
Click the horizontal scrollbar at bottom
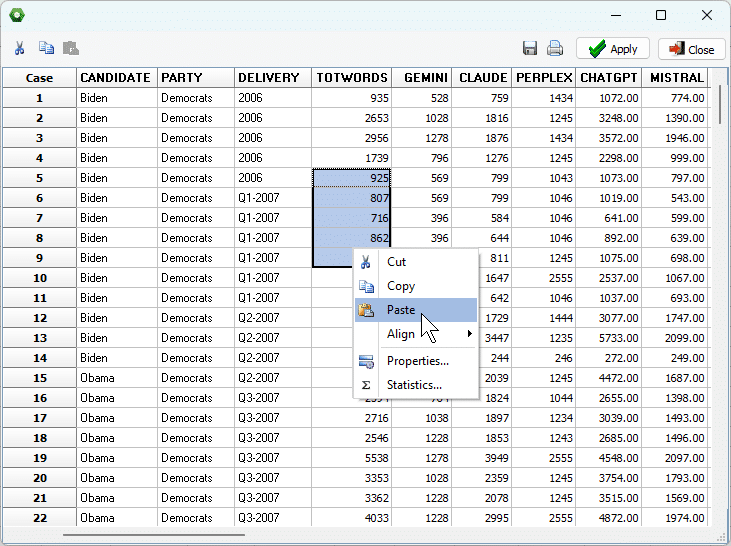click(x=154, y=535)
